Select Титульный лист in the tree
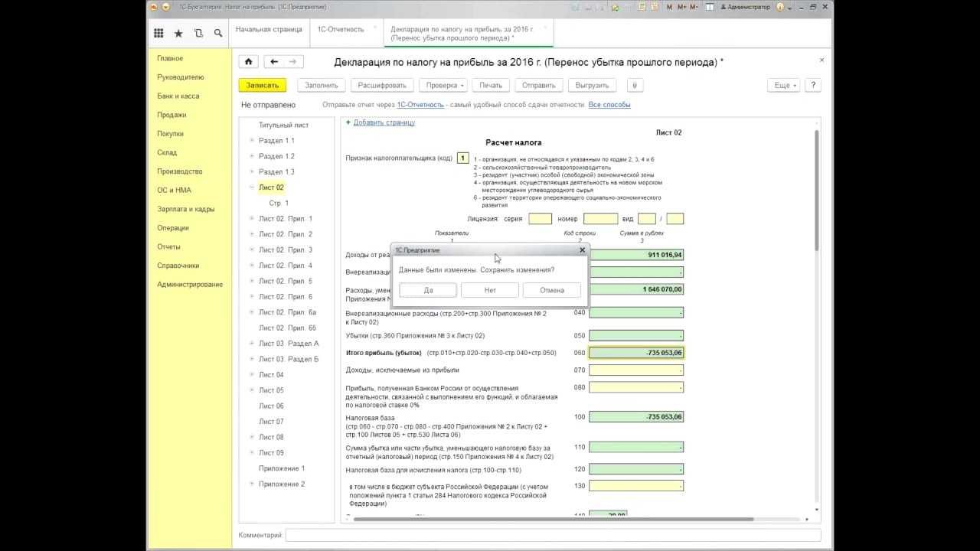Image resolution: width=980 pixels, height=551 pixels. 283,125
